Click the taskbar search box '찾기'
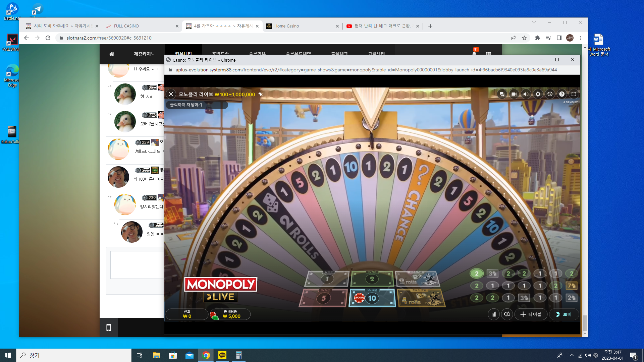 (x=74, y=355)
